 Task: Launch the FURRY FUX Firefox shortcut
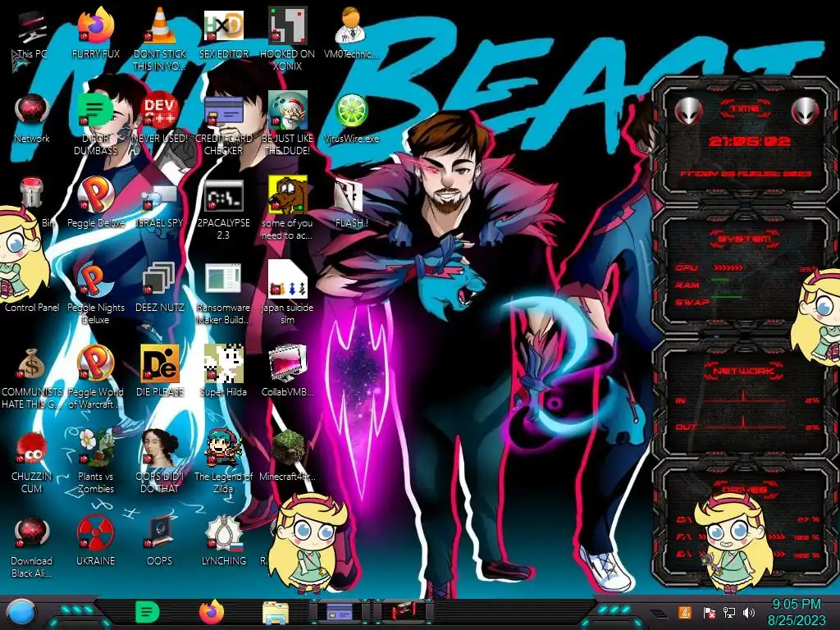[x=95, y=33]
